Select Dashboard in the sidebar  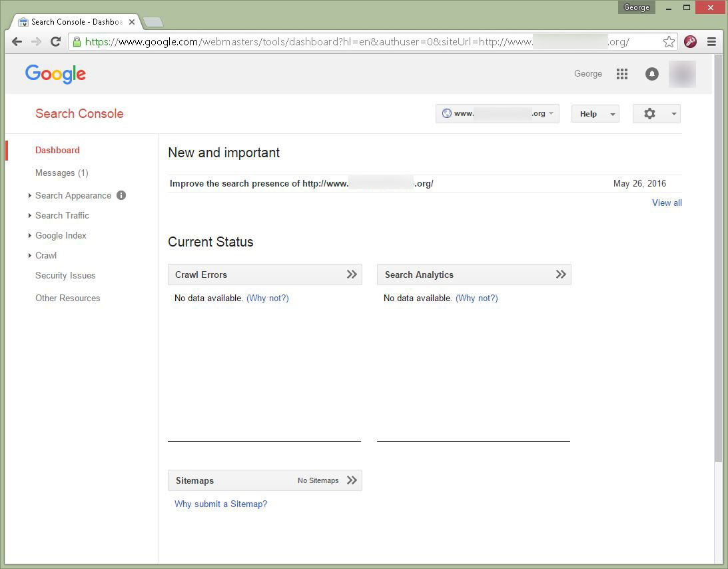pyautogui.click(x=57, y=150)
